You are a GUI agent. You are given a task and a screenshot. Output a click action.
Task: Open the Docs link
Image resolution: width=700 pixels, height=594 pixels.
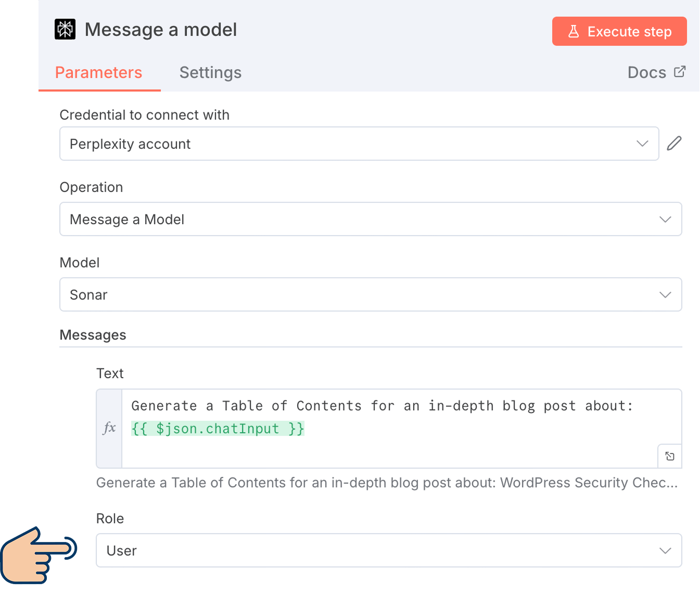click(647, 72)
